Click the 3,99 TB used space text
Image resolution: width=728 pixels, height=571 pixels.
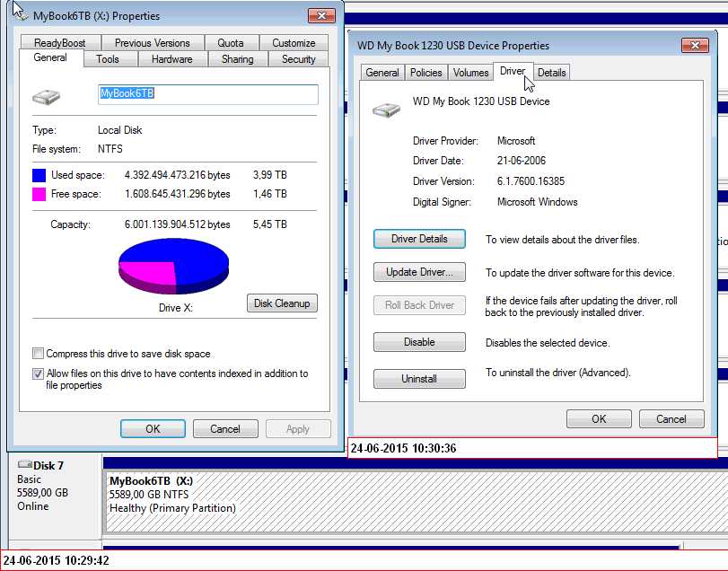click(270, 175)
